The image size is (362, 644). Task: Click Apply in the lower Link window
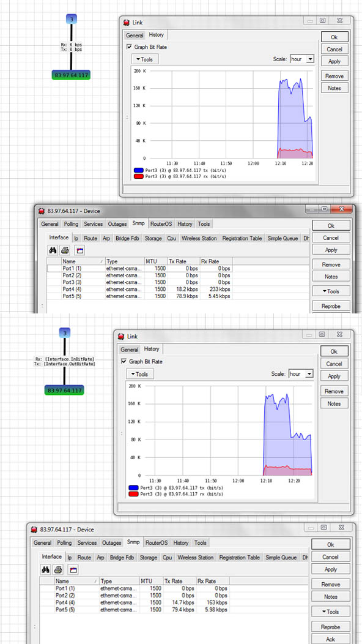click(x=334, y=376)
